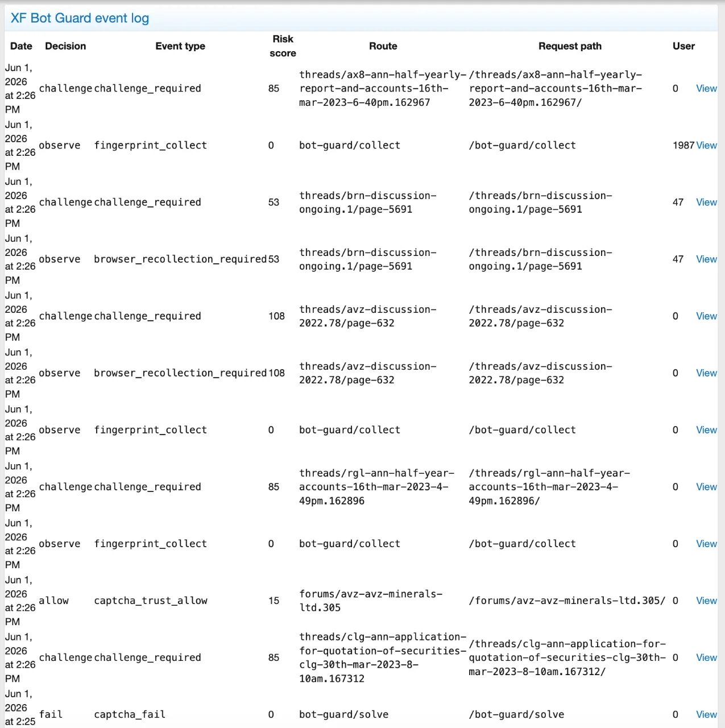
Task: Click 'fingerprint_collect' in user 1987 row
Action: tap(151, 145)
